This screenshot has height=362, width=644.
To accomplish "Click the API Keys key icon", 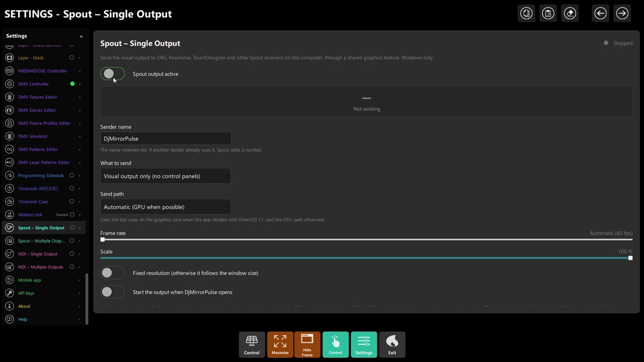I will pos(9,293).
